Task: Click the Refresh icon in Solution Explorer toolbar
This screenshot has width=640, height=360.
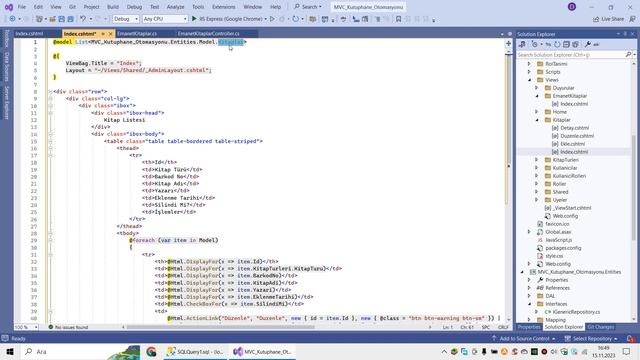Action: [x=557, y=44]
